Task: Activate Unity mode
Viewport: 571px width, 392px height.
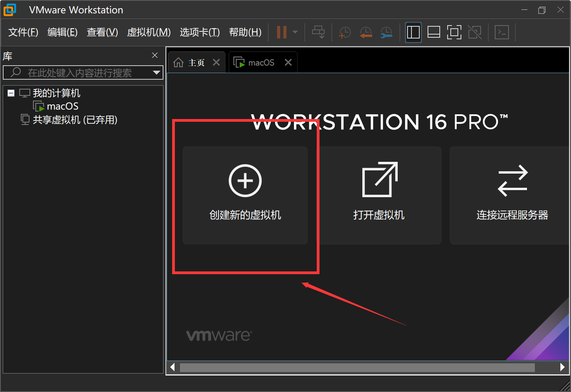Action: click(475, 32)
